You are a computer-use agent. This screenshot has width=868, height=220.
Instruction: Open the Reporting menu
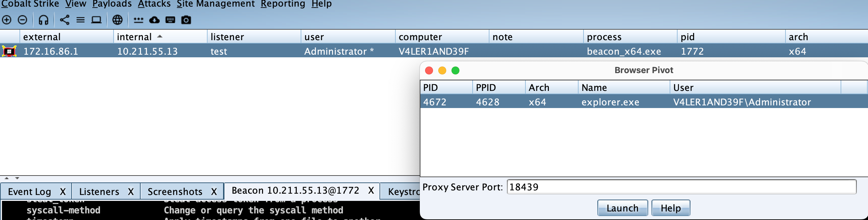[x=283, y=4]
